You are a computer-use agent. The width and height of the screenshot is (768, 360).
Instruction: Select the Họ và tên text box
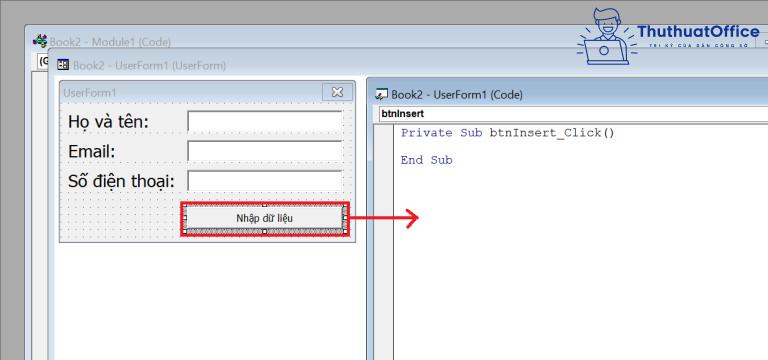point(264,121)
